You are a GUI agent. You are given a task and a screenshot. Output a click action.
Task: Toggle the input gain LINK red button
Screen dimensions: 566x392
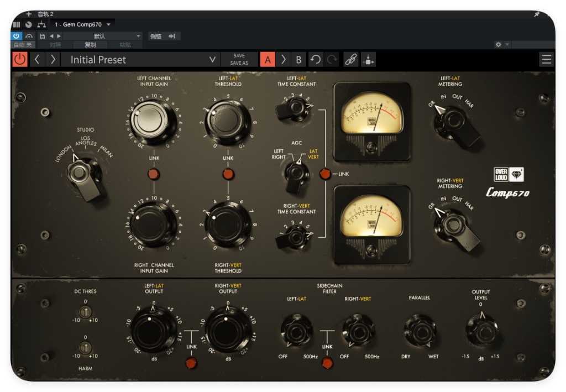154,174
